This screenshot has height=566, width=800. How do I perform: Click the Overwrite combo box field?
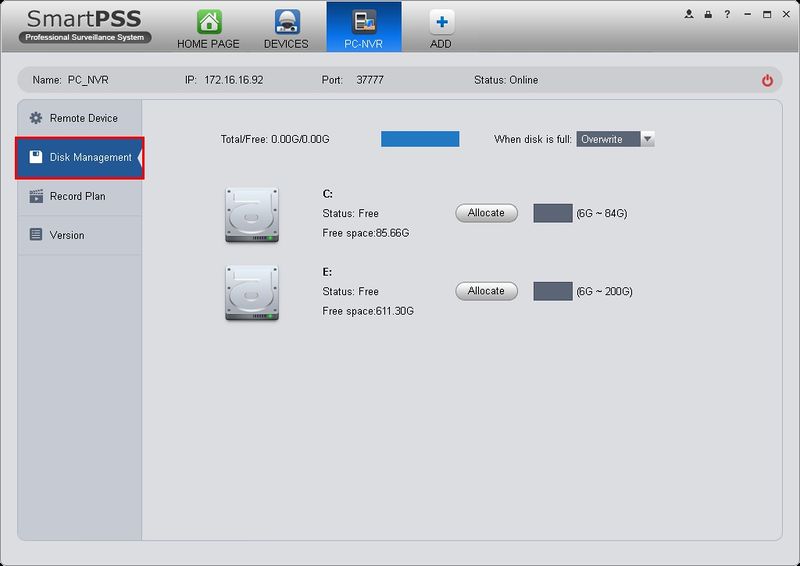615,139
